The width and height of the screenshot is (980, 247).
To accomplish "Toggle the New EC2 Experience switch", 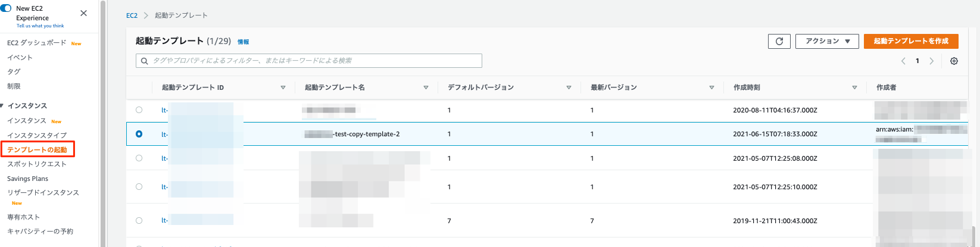I will click(x=5, y=8).
